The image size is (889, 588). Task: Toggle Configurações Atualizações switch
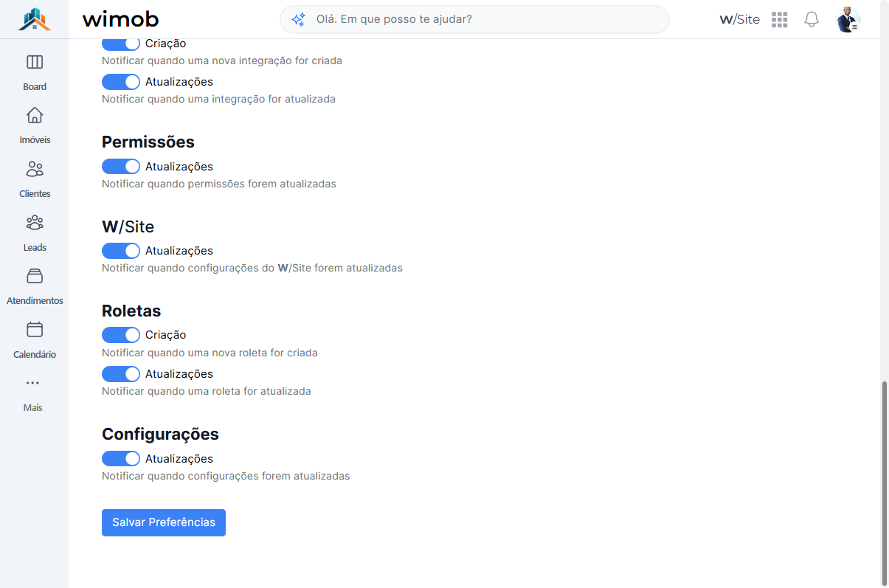121,459
